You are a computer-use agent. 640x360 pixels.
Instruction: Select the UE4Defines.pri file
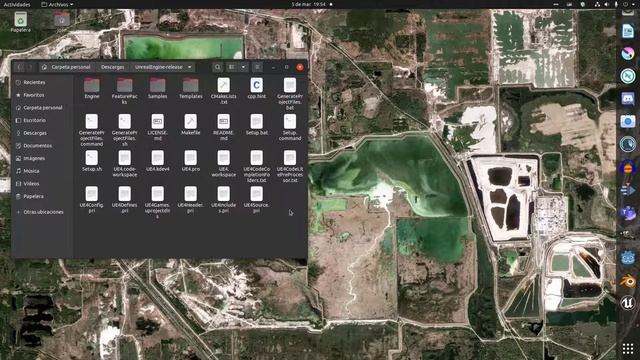(124, 200)
